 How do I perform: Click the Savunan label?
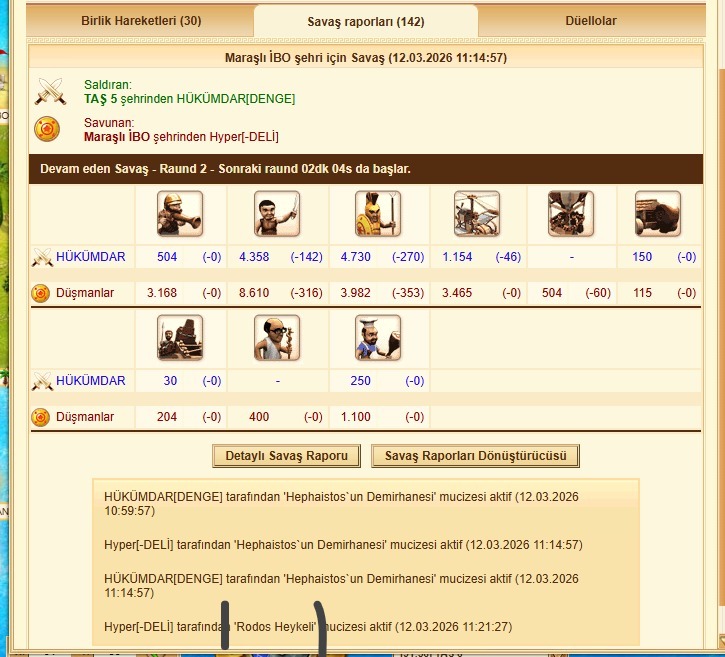(x=109, y=123)
